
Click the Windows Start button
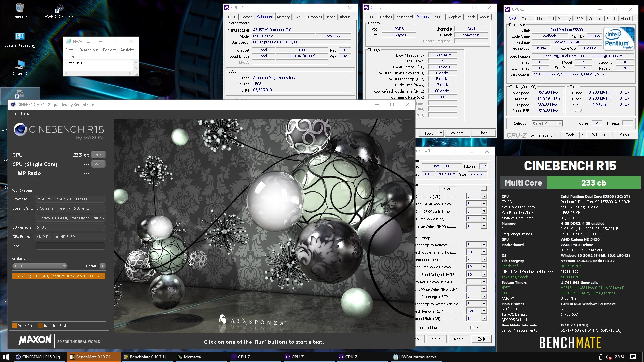point(6,357)
